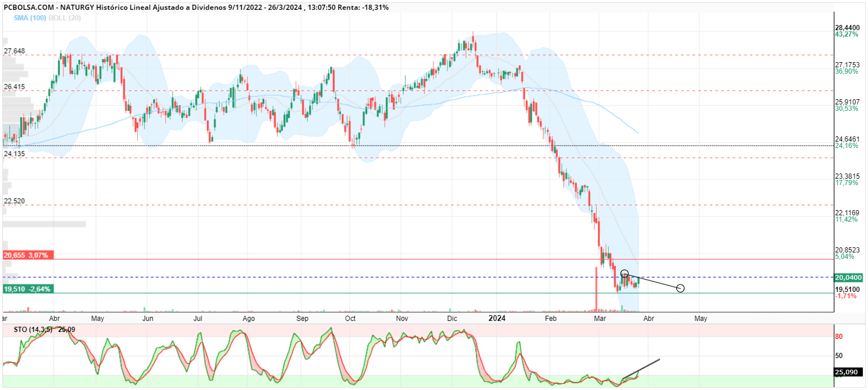868x390 pixels.
Task: Click the Ago month label on time axis
Action: tap(249, 319)
